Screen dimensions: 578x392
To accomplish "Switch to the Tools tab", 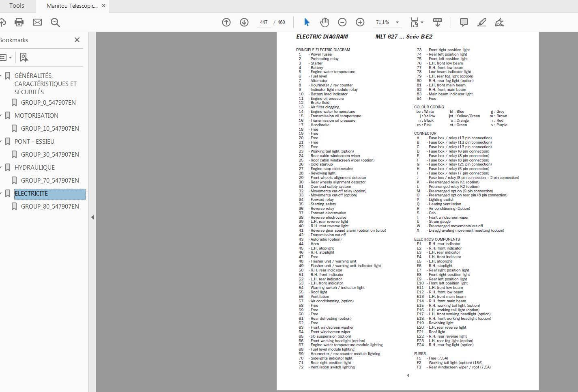I will [17, 6].
